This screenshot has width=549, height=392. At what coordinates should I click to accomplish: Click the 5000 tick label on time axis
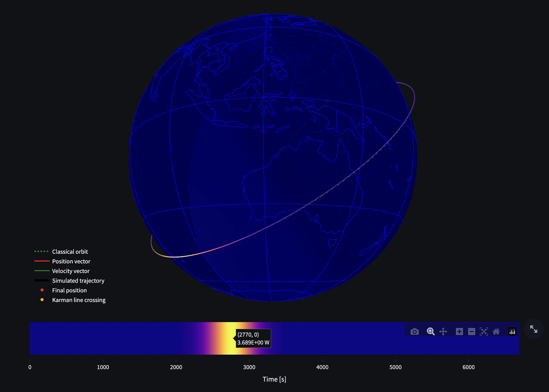(x=395, y=367)
